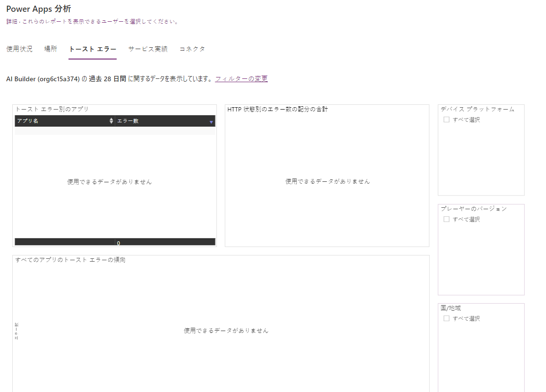This screenshot has width=546, height=392.
Task: Switch to the 使用状況 tab
Action: 18,49
